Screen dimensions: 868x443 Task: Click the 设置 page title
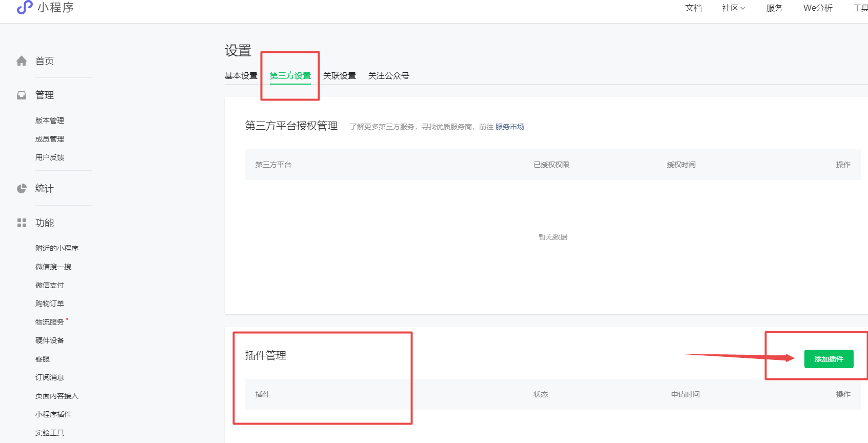point(238,50)
